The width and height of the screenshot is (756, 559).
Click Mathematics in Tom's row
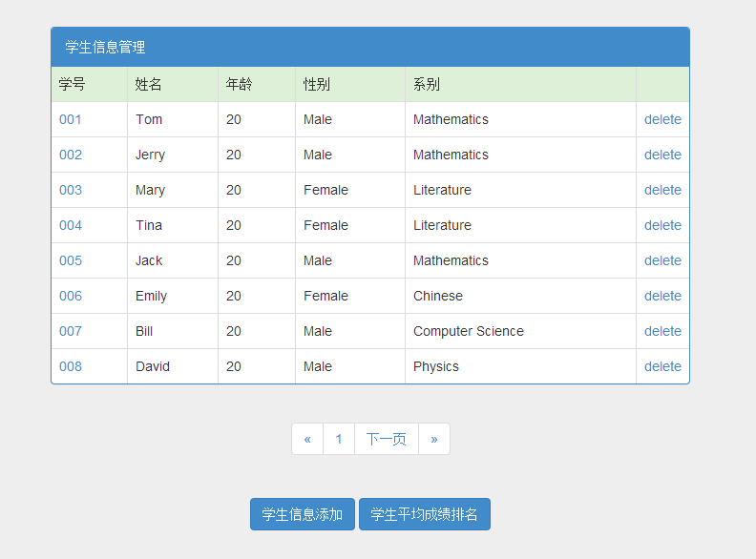point(451,119)
